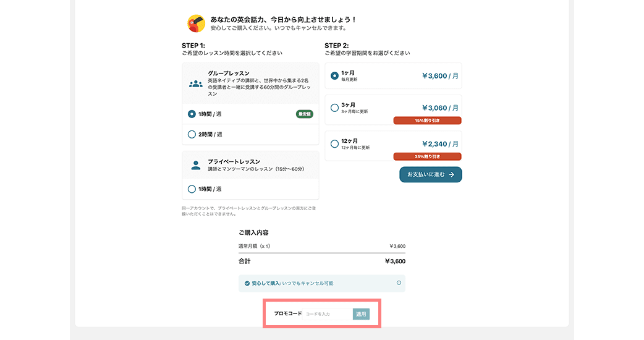Click the arrow icon on the お支払いに進む button
This screenshot has width=644, height=340.
tap(452, 175)
